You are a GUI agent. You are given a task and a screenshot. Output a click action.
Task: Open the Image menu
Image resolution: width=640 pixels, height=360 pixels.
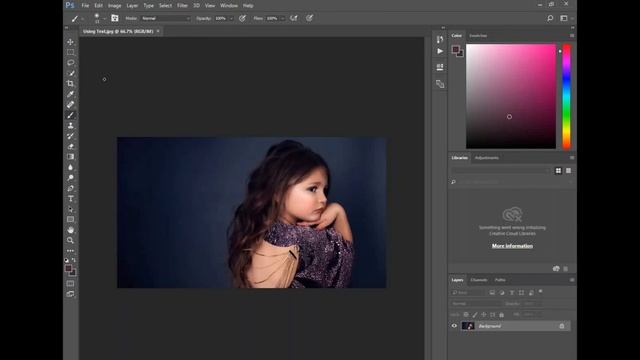[114, 6]
